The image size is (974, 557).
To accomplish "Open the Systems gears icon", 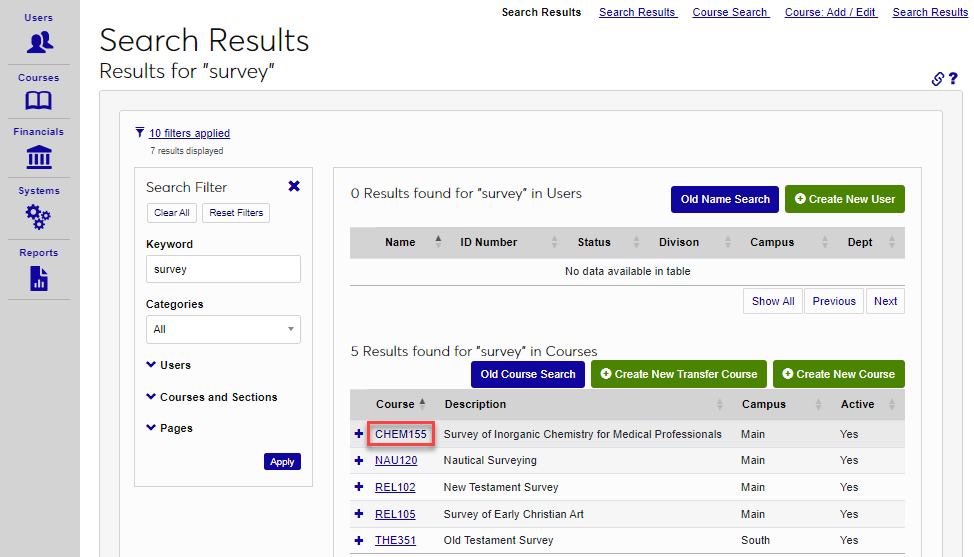I will [39, 216].
